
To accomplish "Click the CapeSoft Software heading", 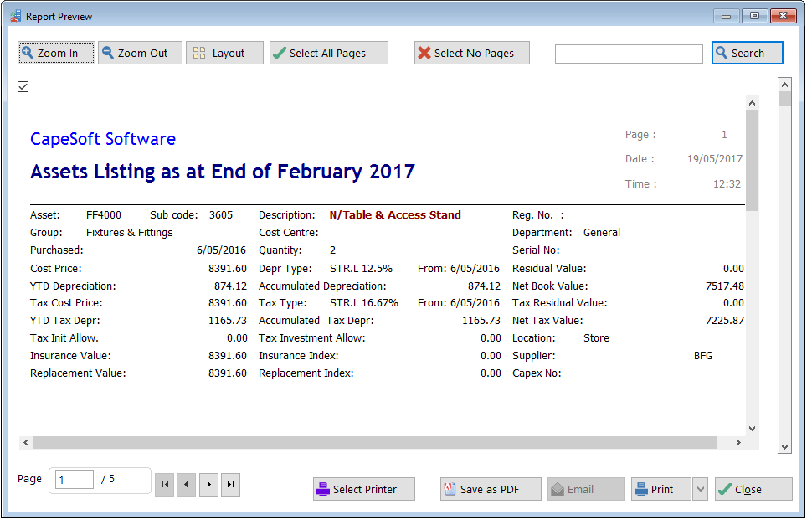I will [x=102, y=139].
